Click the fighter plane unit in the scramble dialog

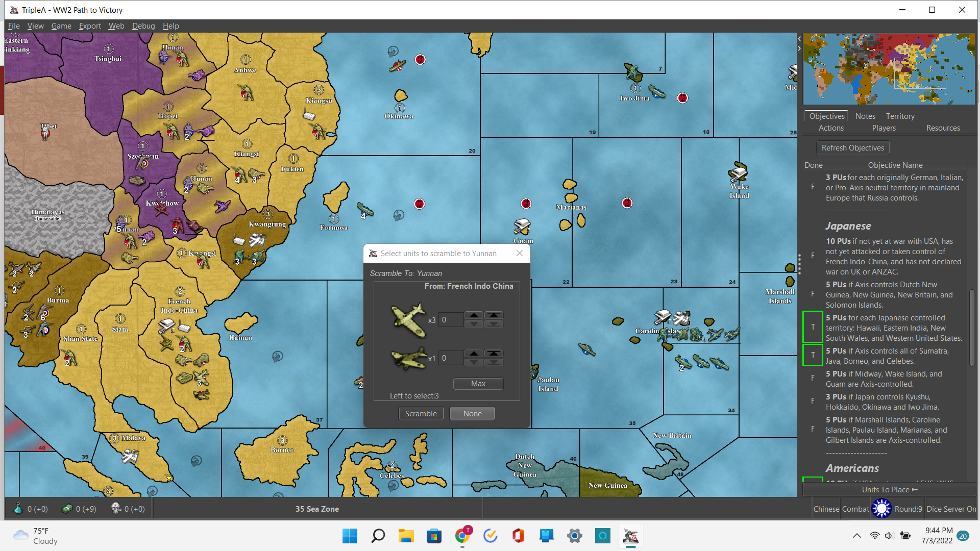408,320
